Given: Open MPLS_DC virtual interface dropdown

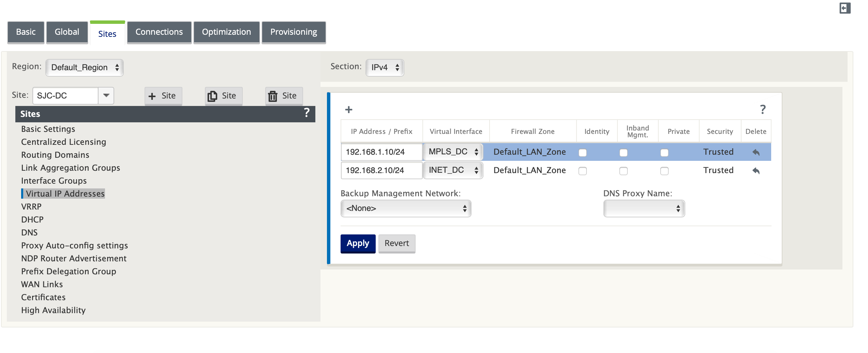Looking at the screenshot, I should (453, 152).
